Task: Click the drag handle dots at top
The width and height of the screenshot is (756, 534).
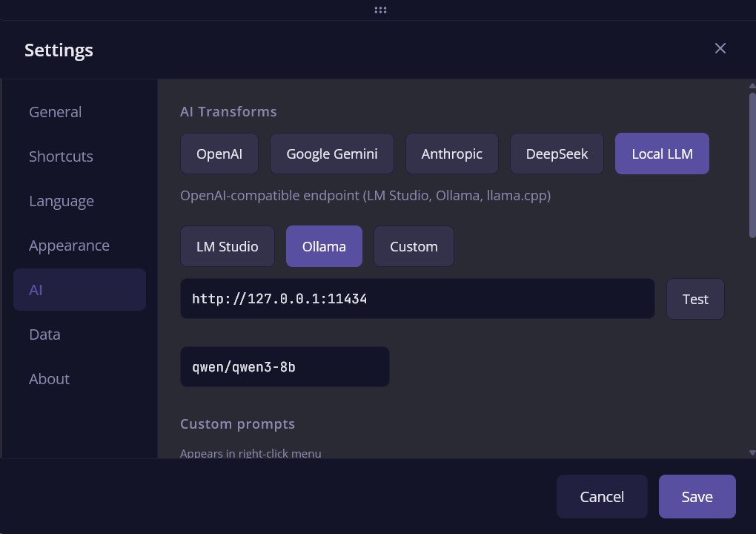Action: click(380, 10)
